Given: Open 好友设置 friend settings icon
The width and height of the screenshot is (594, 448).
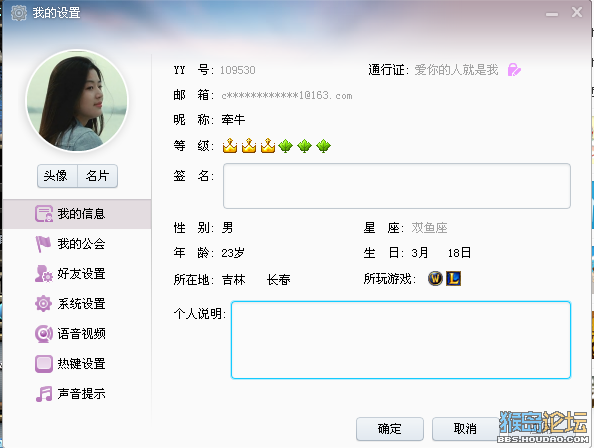Looking at the screenshot, I should pos(44,274).
